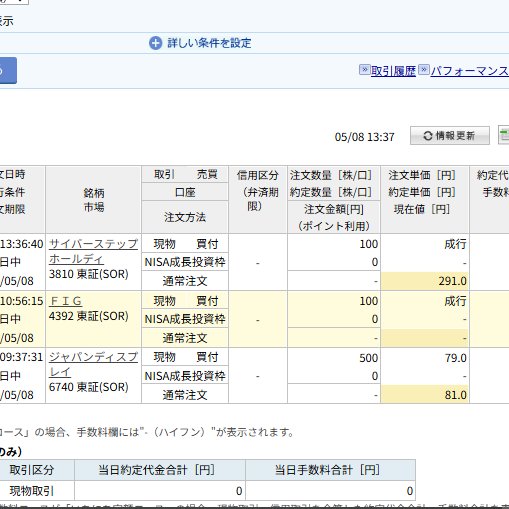The width and height of the screenshot is (509, 509).
Task: Click the order price 79.0 cell
Action: (x=455, y=358)
